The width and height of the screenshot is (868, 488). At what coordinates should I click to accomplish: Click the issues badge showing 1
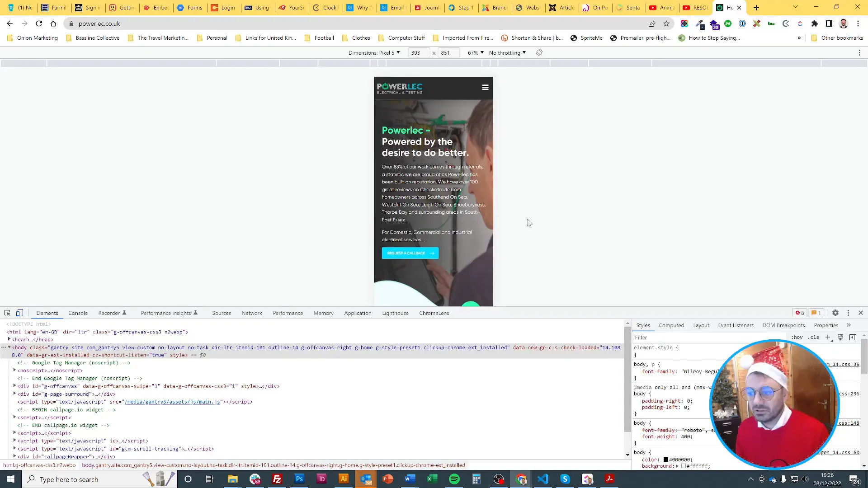click(816, 313)
